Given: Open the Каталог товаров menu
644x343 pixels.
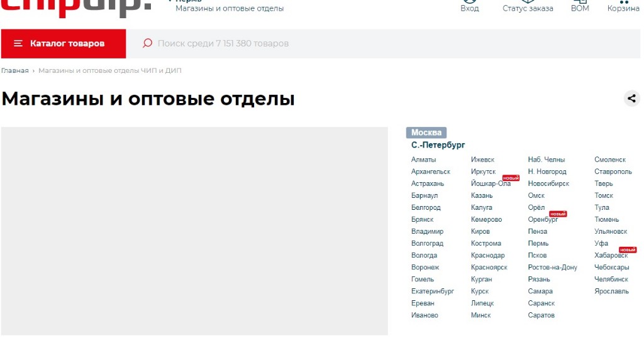Looking at the screenshot, I should (x=64, y=43).
